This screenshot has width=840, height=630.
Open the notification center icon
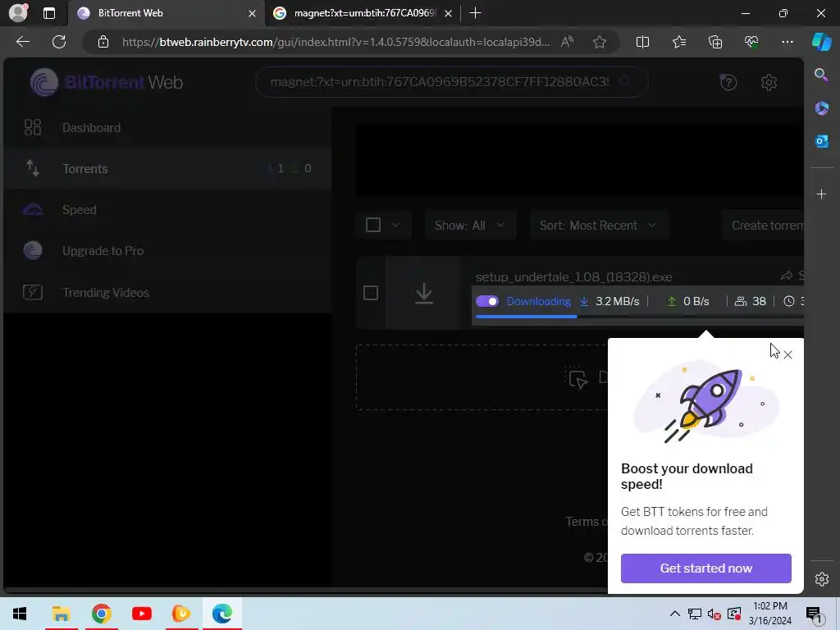[x=814, y=614]
